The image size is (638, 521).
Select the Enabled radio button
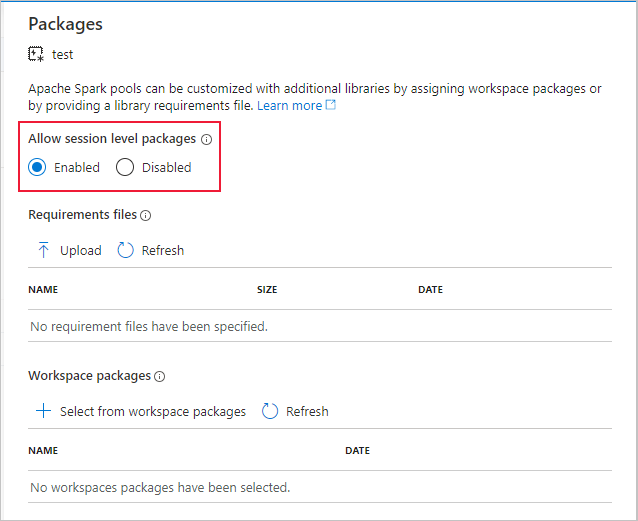point(37,167)
